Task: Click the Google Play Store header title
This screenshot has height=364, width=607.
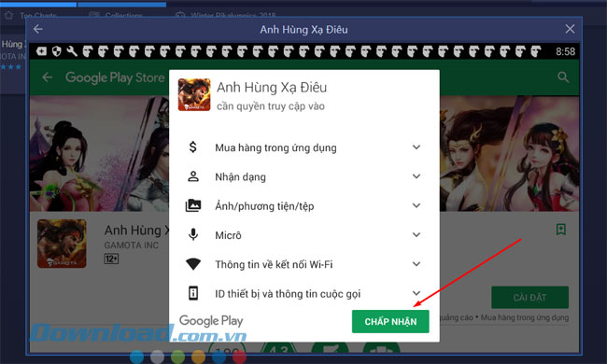Action: coord(115,77)
